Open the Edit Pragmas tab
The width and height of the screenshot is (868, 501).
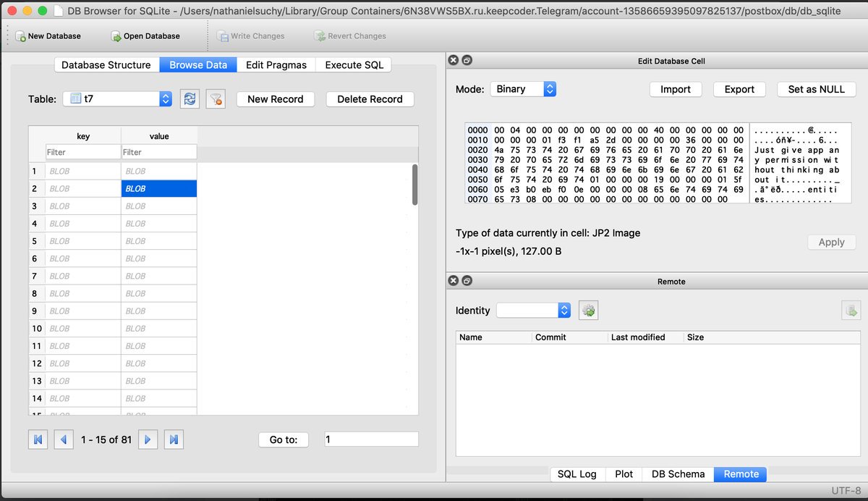pos(276,65)
